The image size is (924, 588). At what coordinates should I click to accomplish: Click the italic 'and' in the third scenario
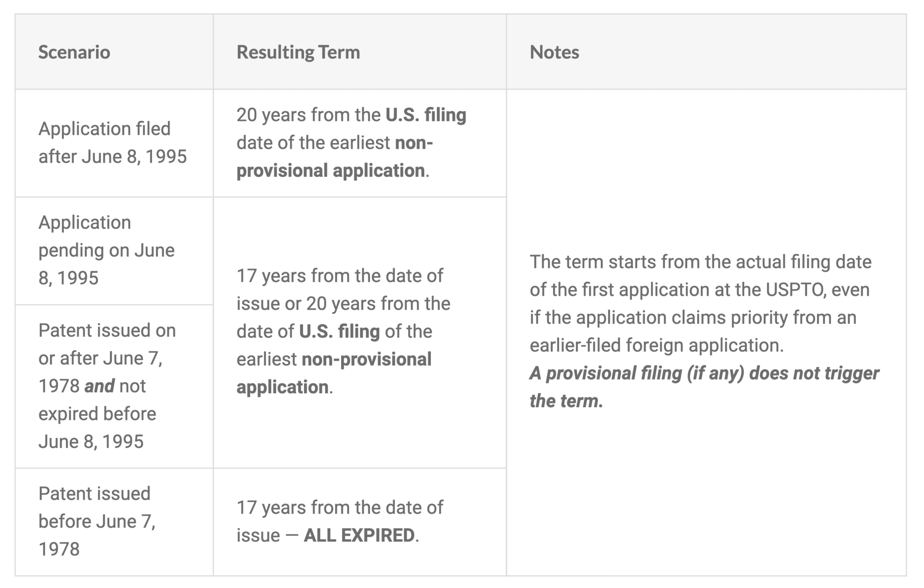[99, 386]
